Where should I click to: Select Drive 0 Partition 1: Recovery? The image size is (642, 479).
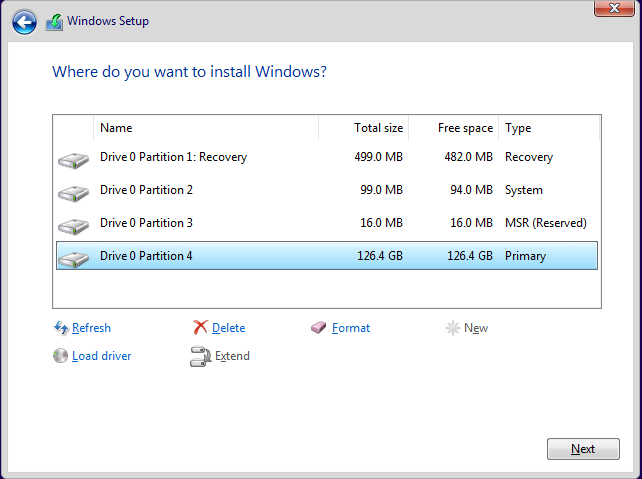click(x=327, y=157)
